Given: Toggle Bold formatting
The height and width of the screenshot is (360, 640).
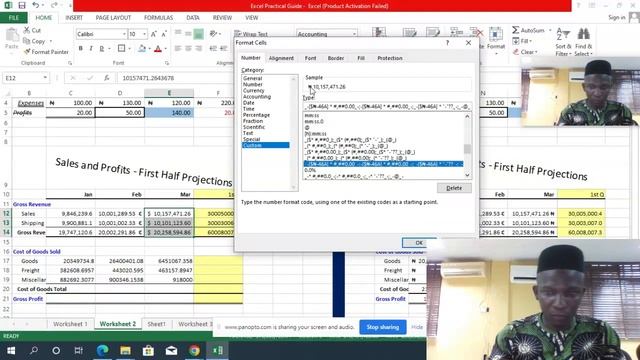Looking at the screenshot, I should (x=80, y=49).
